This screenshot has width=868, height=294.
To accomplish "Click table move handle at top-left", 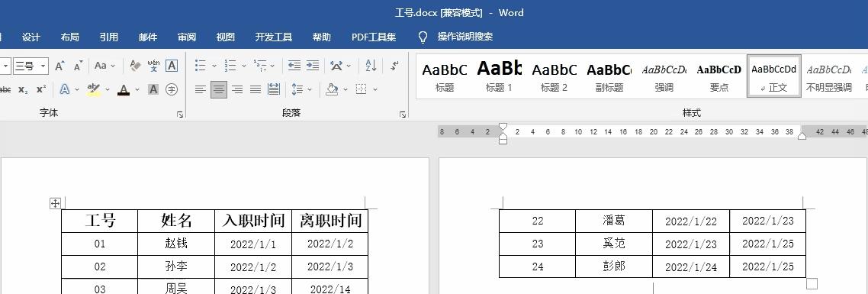I will pos(55,204).
